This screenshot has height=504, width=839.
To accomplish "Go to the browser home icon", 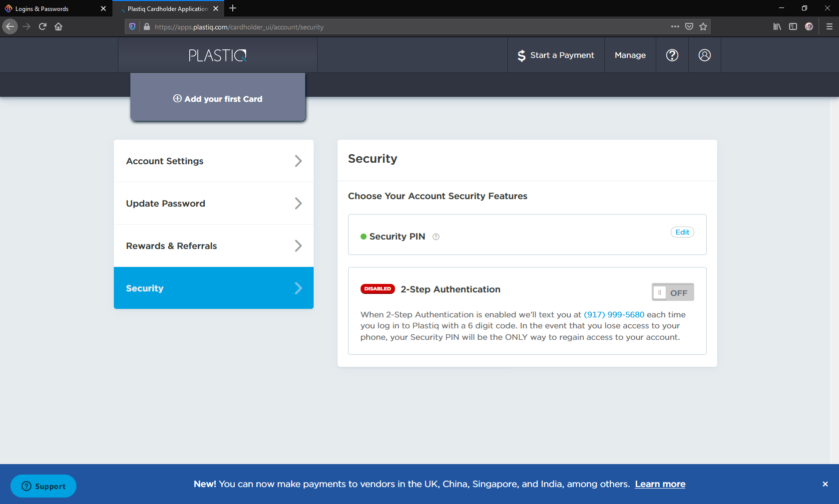I will 58,26.
